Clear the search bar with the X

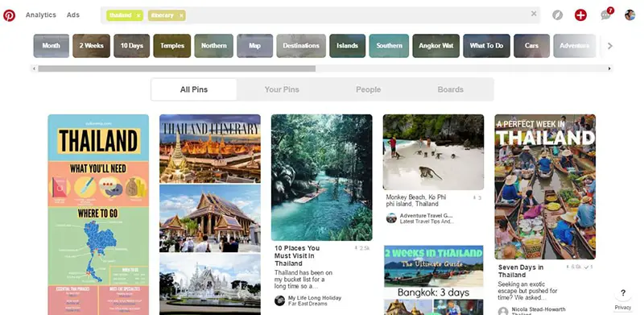click(x=534, y=14)
